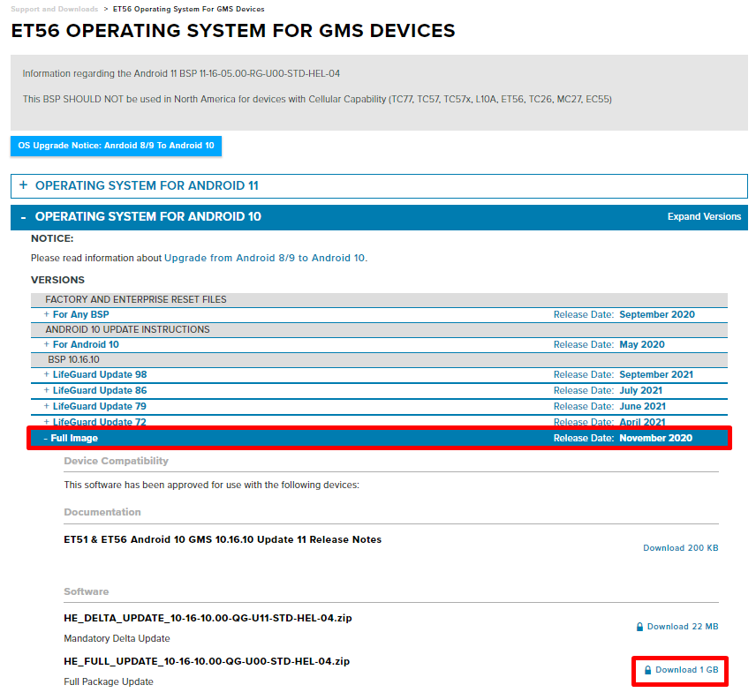The width and height of the screenshot is (756, 700).
Task: Open Upgrade from Android 8/9 to Android 10 link
Action: click(x=264, y=259)
